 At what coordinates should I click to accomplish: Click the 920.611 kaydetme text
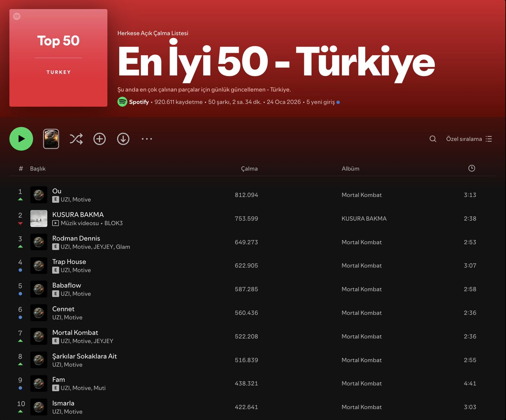pyautogui.click(x=179, y=102)
